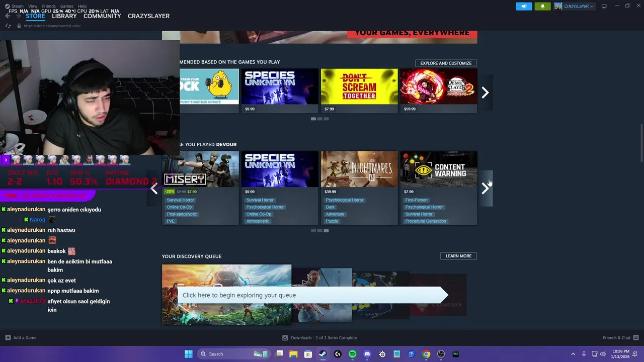Click the page vertical scrollbar thumb
The height and width of the screenshot is (362, 644).
coord(641,144)
